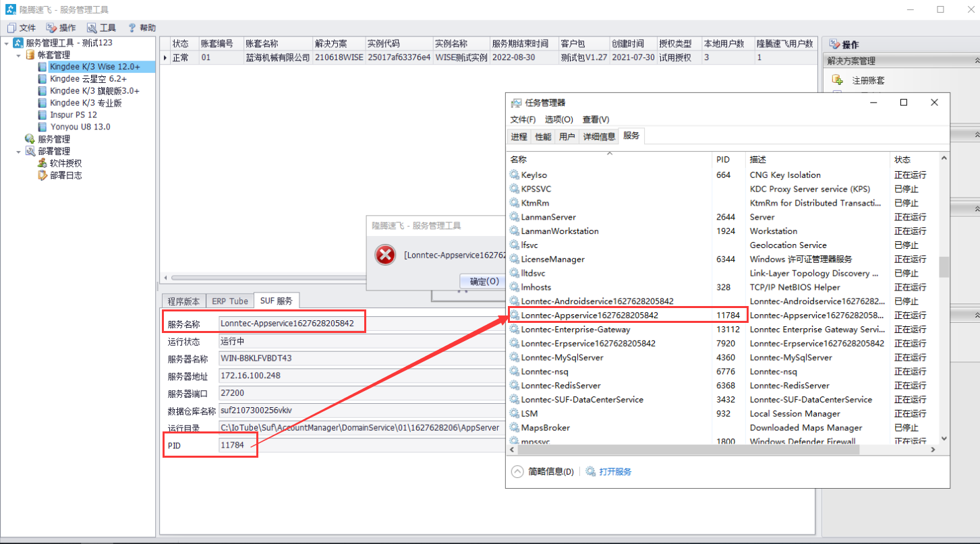Click the user icon beside 软件授权
Viewport: 980px width, 544px height.
(x=42, y=163)
